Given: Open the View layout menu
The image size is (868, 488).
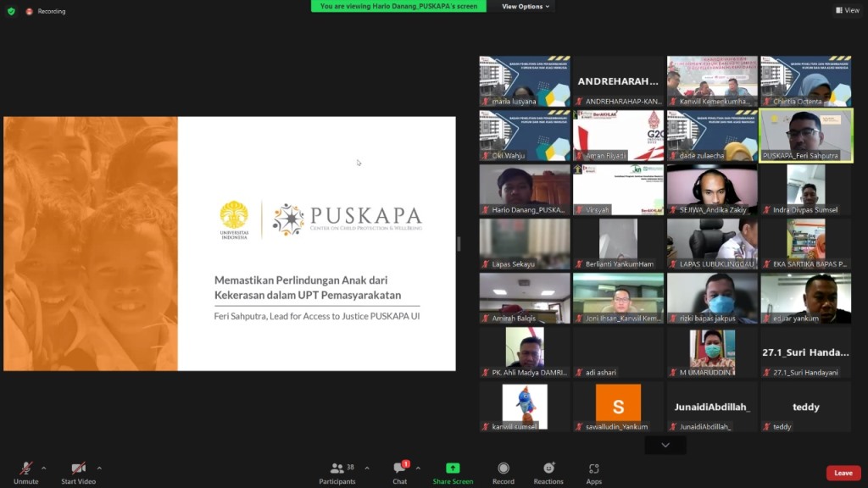Looking at the screenshot, I should click(848, 10).
